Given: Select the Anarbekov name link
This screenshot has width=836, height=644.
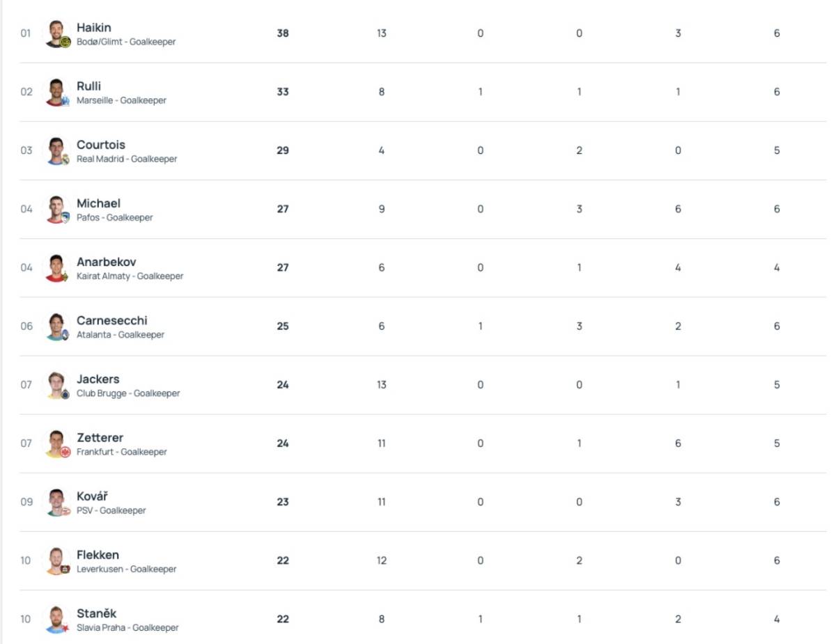Looking at the screenshot, I should coord(106,262).
